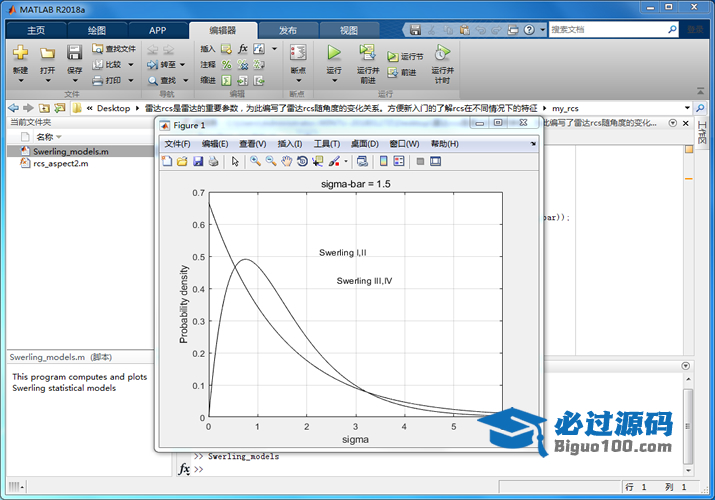Toggle the Pan hand tool in Figure 1
The height and width of the screenshot is (500, 715).
[x=286, y=161]
